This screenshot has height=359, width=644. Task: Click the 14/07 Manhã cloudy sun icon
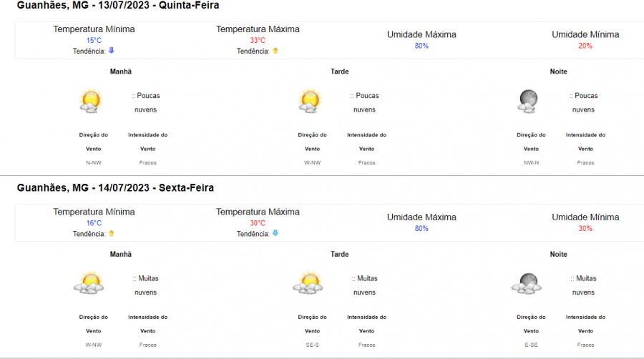click(89, 282)
